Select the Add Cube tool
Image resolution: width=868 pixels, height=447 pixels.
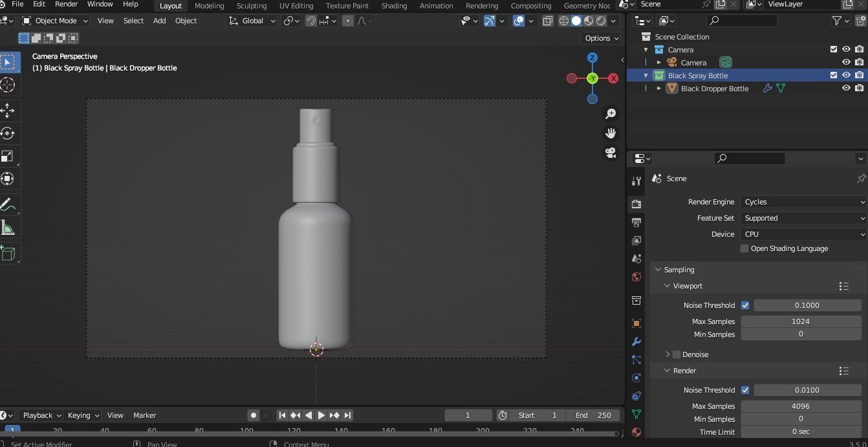point(8,254)
